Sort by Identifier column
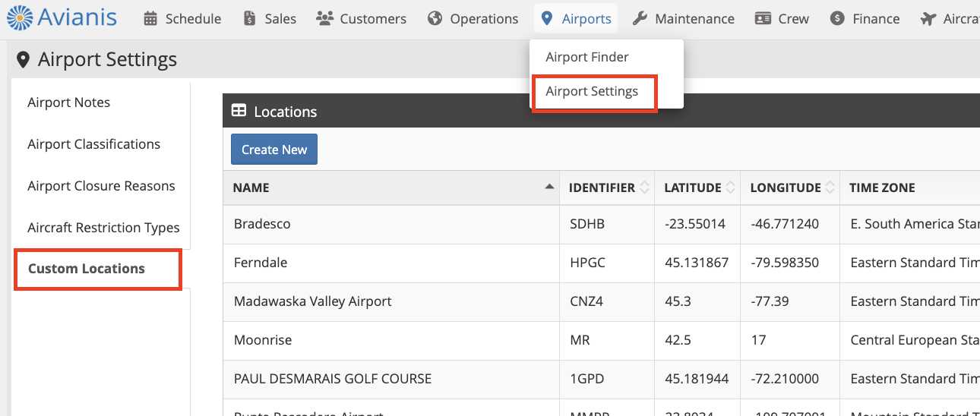The width and height of the screenshot is (980, 416). click(x=645, y=188)
